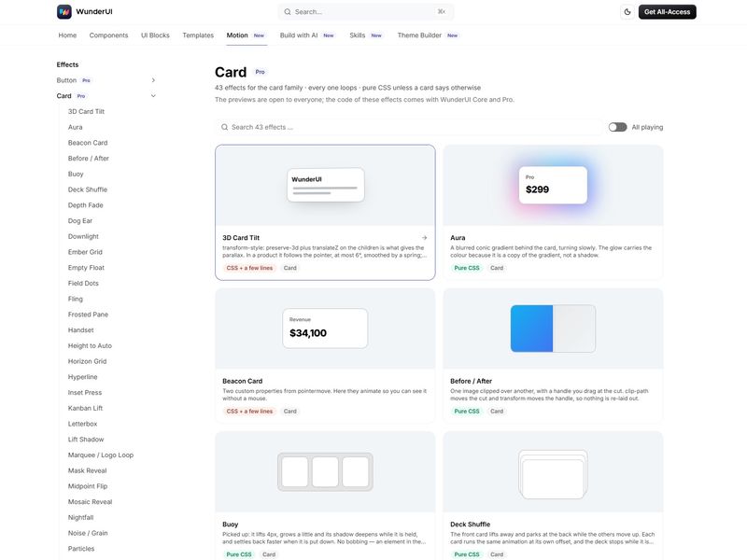The height and width of the screenshot is (560, 747).
Task: Select Noise / Grain in sidebar
Action: coord(88,533)
